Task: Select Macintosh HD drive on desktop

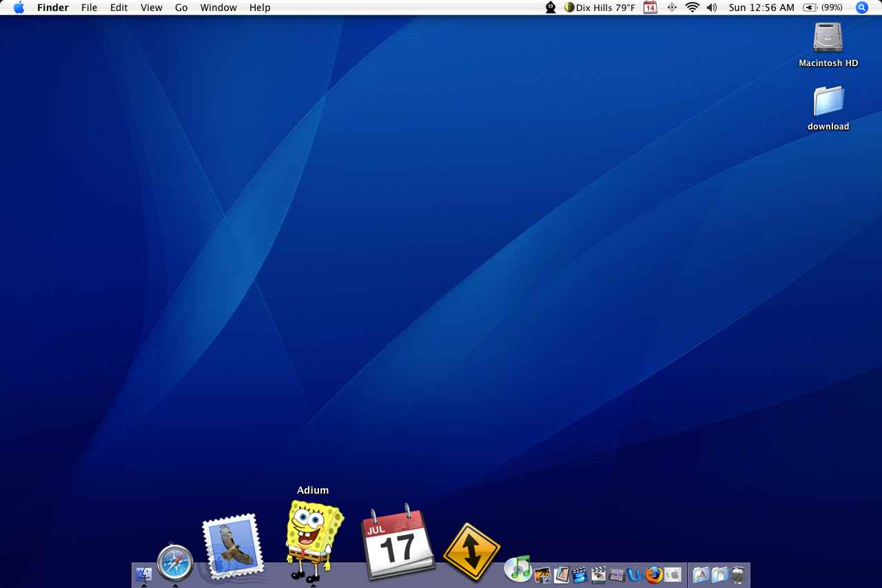Action: [828, 45]
